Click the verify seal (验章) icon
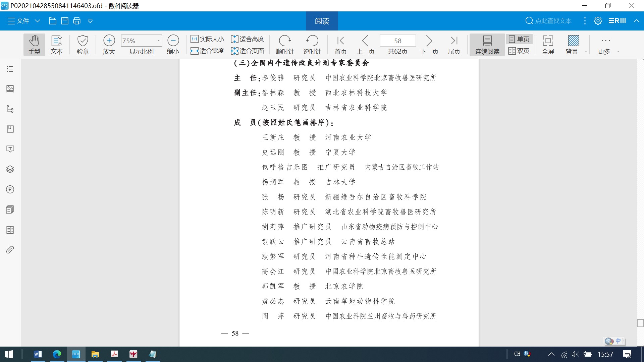Screen dimensions: 644x362 tap(83, 44)
